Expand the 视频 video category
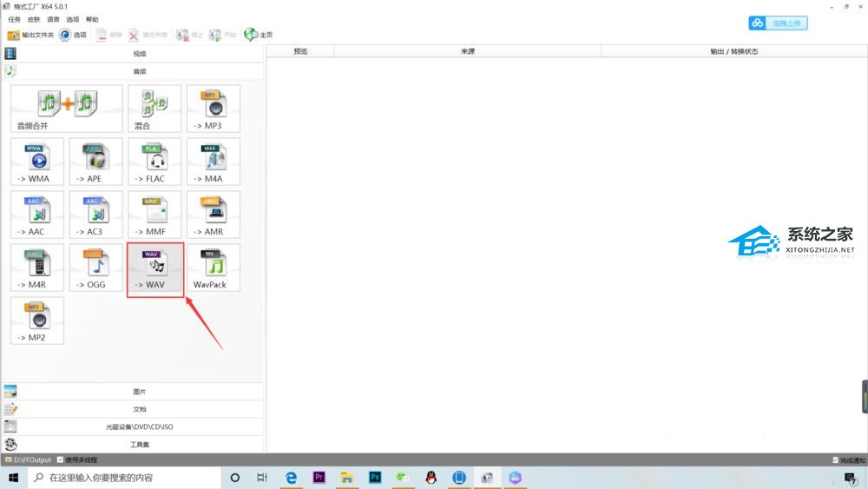 pos(133,54)
